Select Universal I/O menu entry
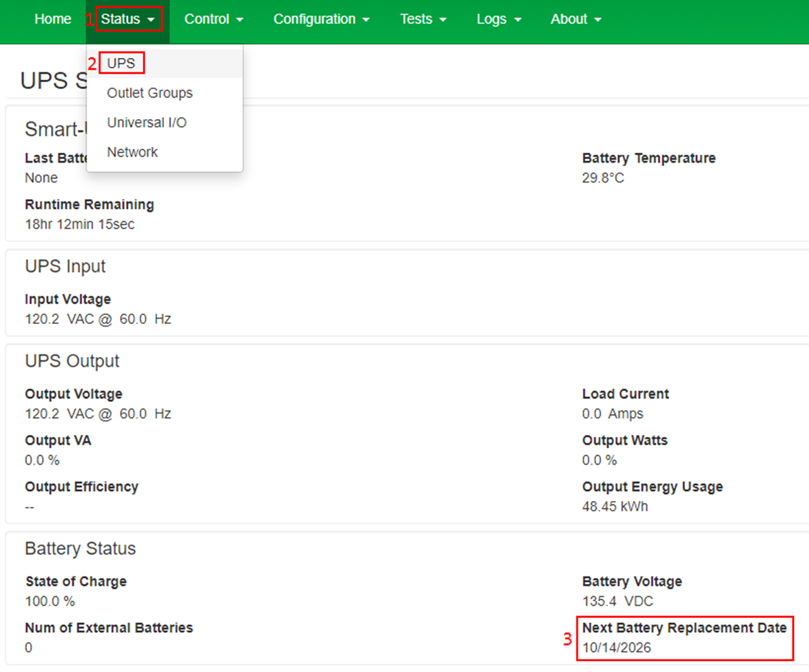Screen dimensions: 809x672 point(164,123)
